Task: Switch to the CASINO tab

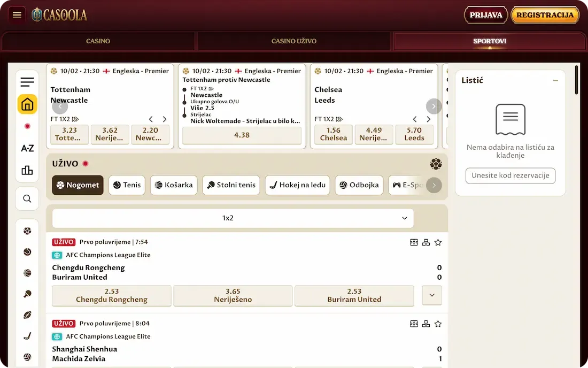Action: point(98,41)
